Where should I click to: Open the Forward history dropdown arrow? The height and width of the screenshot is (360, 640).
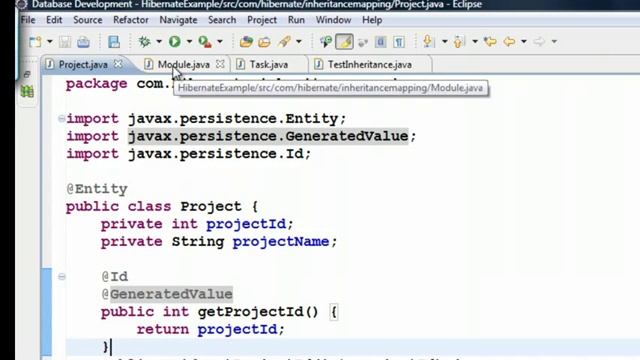554,42
